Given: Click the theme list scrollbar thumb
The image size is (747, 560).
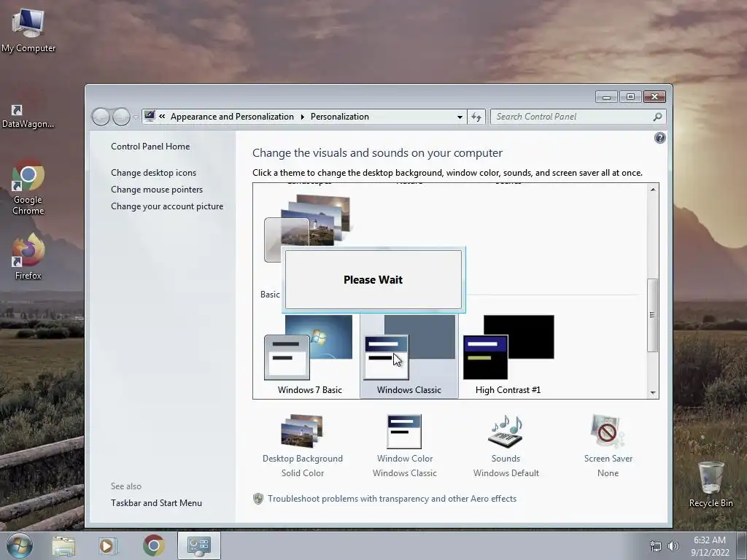Looking at the screenshot, I should point(653,315).
